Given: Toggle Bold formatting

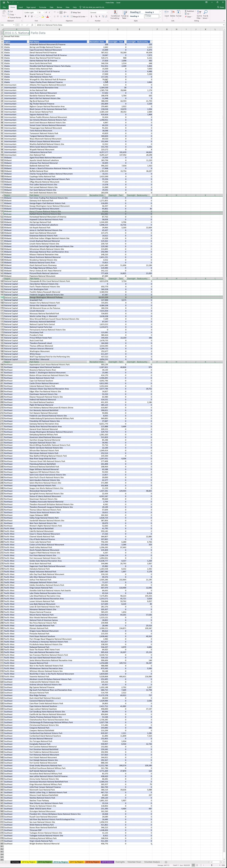Looking at the screenshot, I should click(26, 17).
